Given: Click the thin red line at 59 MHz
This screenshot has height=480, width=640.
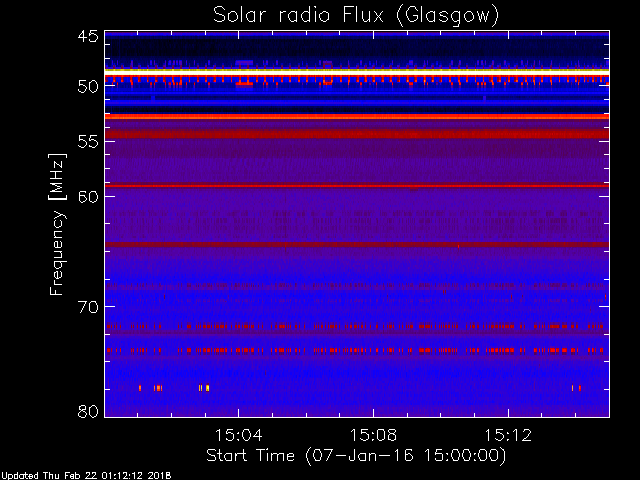Looking at the screenshot, I should pyautogui.click(x=356, y=186).
